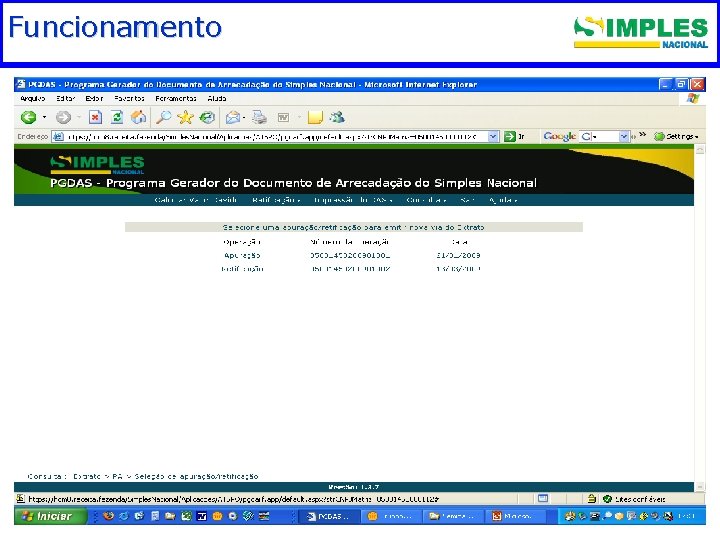720x540 pixels.
Task: Open the History icon in the toolbar
Action: (x=208, y=118)
